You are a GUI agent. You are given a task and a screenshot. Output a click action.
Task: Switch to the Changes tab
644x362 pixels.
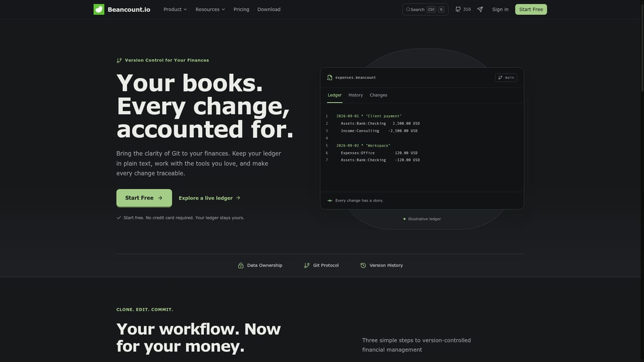[378, 95]
